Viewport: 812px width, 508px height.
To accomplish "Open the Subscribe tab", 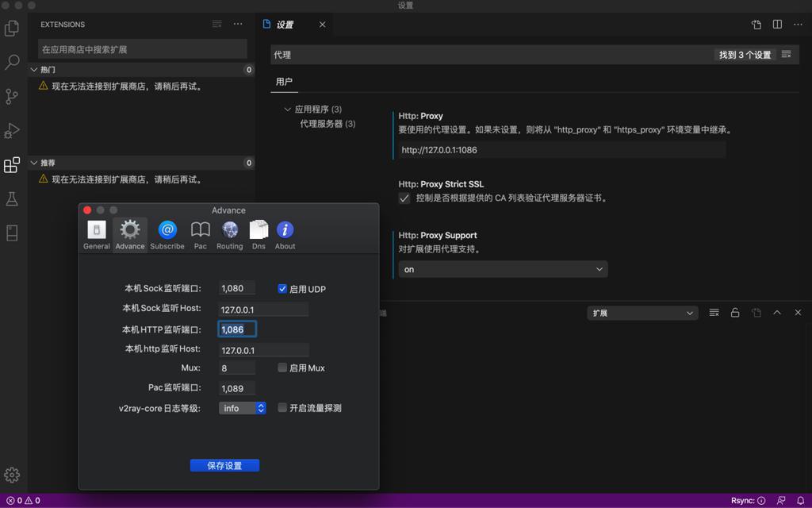I will (x=167, y=235).
